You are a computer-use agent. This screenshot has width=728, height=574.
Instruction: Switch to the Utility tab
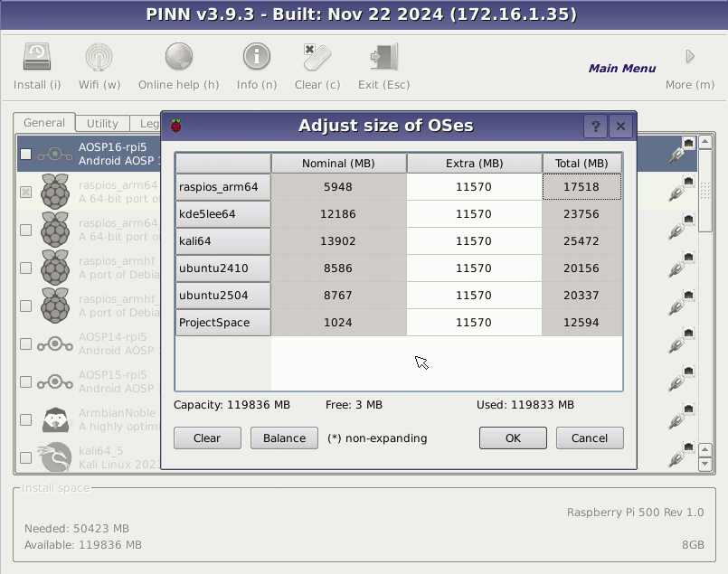pos(102,124)
